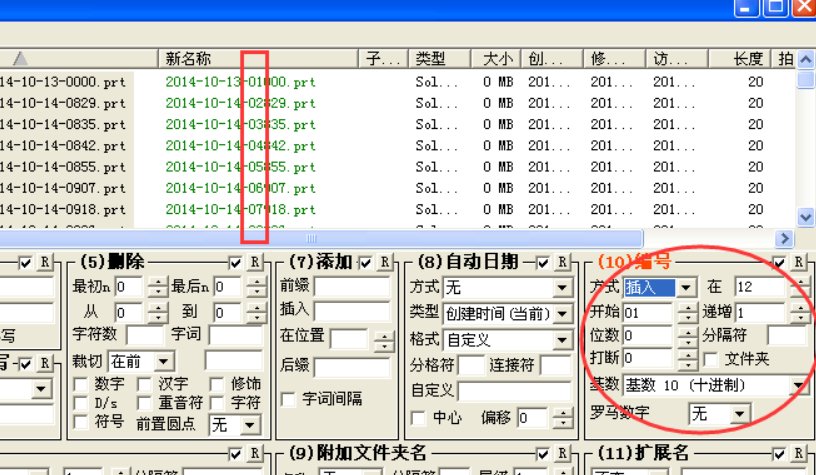Sort the list by the 新名称 column header
This screenshot has width=816, height=475.
(x=258, y=59)
